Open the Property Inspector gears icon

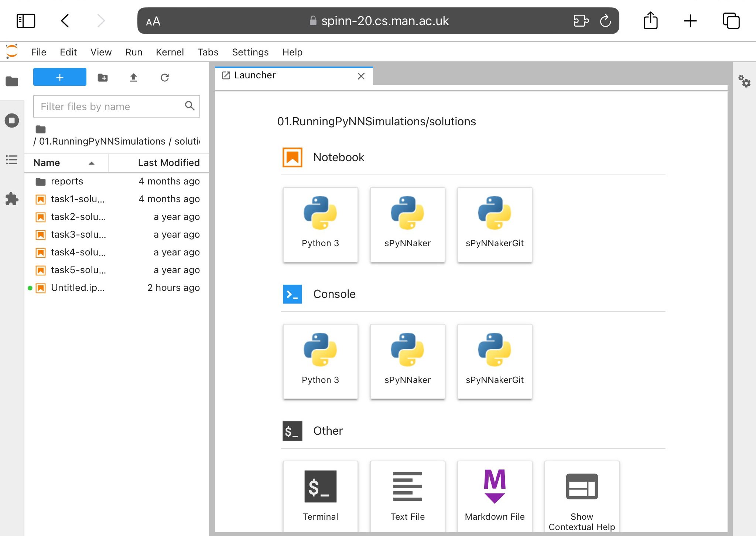[744, 81]
